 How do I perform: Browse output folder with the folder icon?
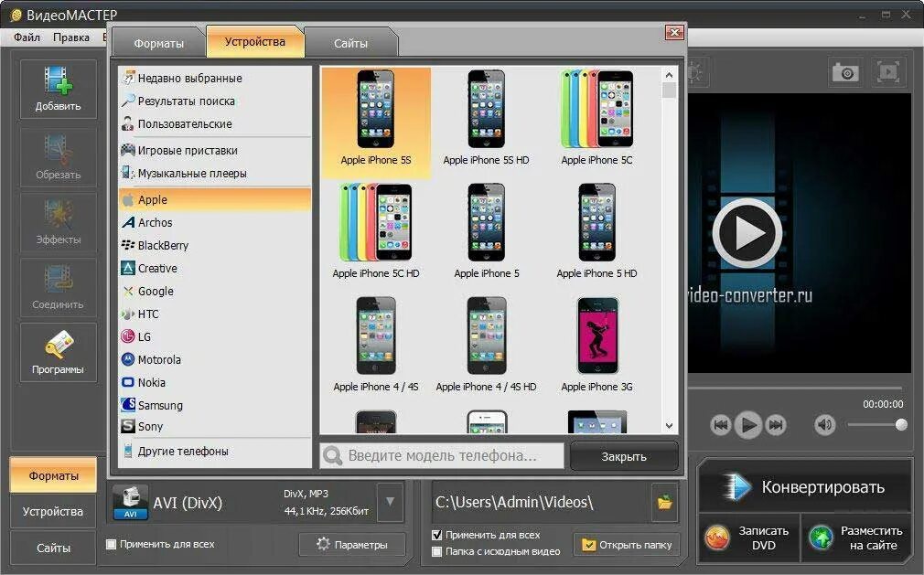click(665, 502)
